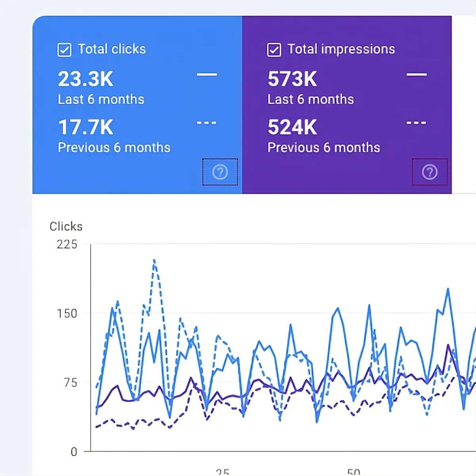Click dashed line legend beside 524K

pyautogui.click(x=416, y=123)
